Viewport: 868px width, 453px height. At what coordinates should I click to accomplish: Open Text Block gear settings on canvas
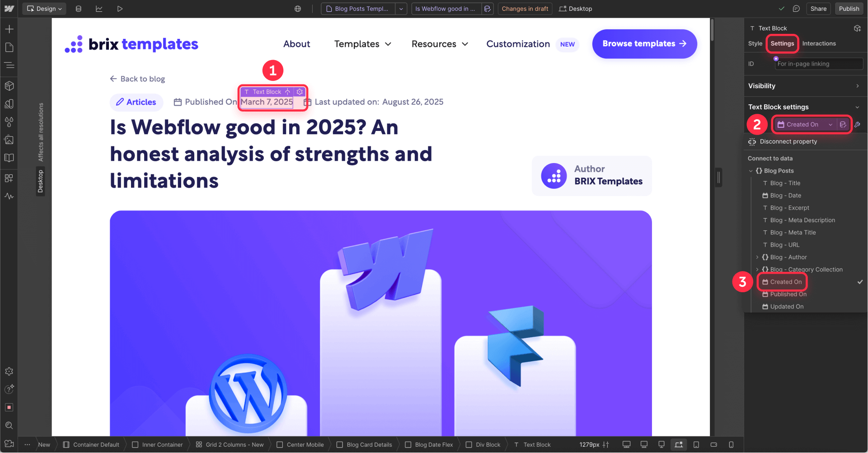[x=300, y=92]
